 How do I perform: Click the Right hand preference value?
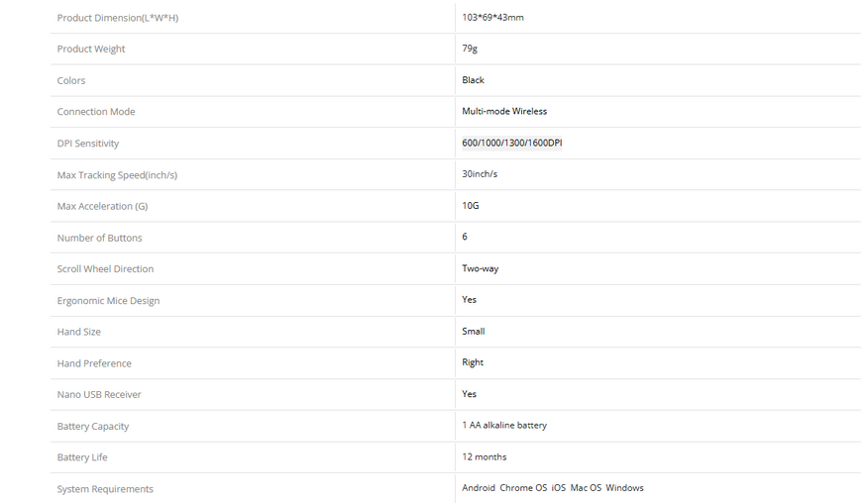click(473, 362)
